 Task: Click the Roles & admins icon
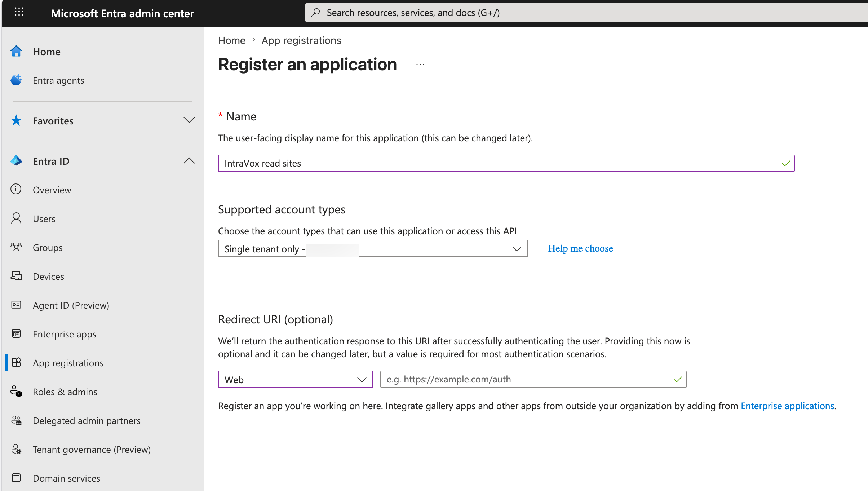(x=16, y=392)
